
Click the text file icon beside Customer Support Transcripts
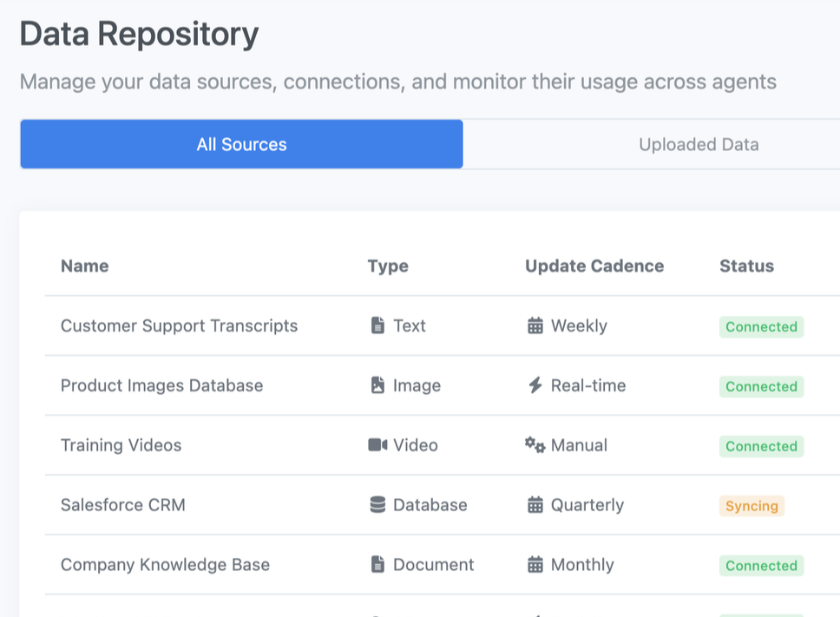point(377,325)
